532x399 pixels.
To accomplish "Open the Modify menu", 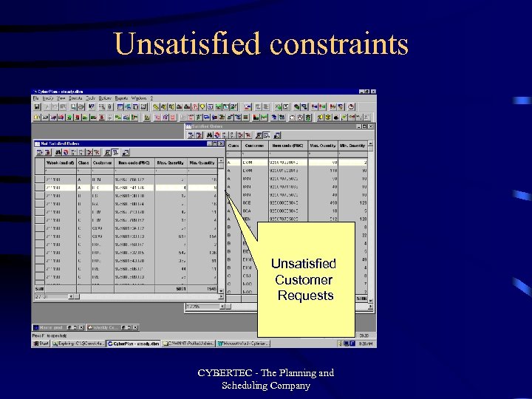I will [x=48, y=98].
